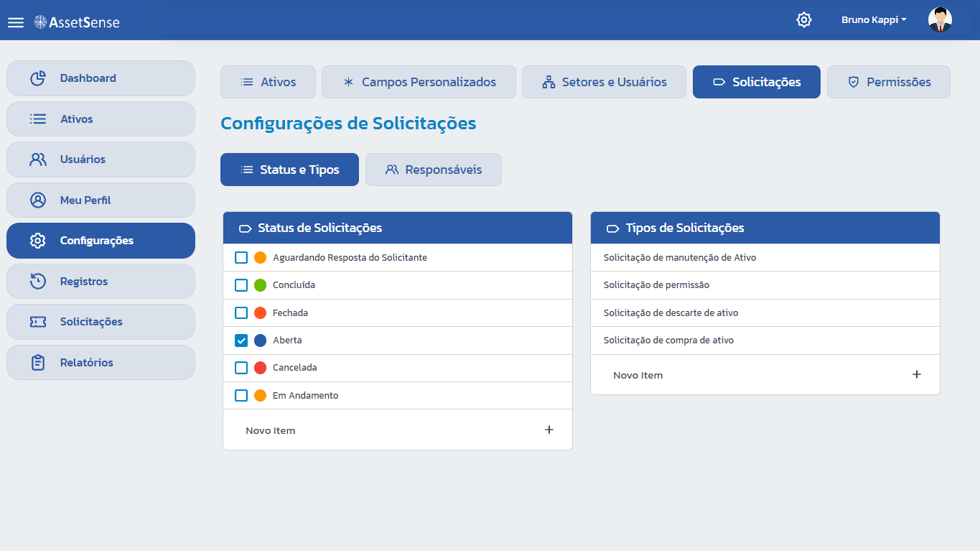
Task: Click the Meu Perfil person icon
Action: (x=38, y=200)
